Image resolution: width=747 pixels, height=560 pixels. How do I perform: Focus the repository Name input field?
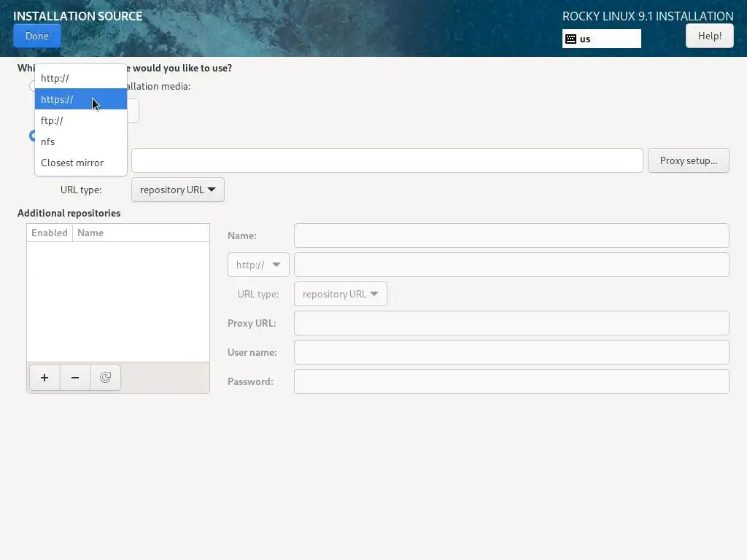511,236
